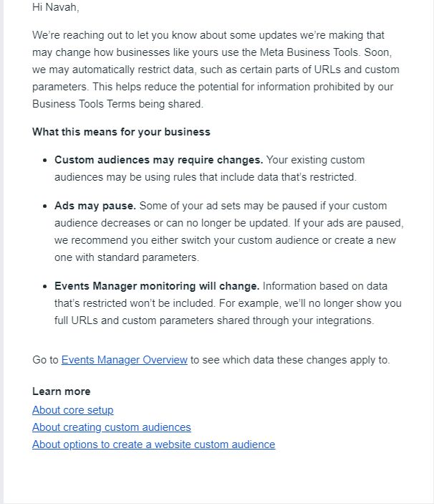Open the Events Manager Overview link
The image size is (434, 504).
click(124, 360)
